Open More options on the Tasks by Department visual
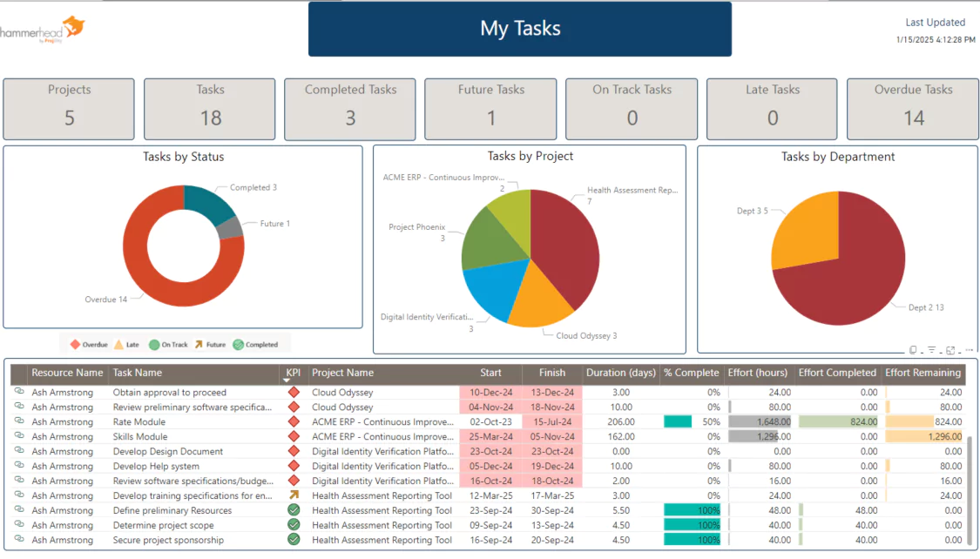The width and height of the screenshot is (980, 559). pos(970,349)
